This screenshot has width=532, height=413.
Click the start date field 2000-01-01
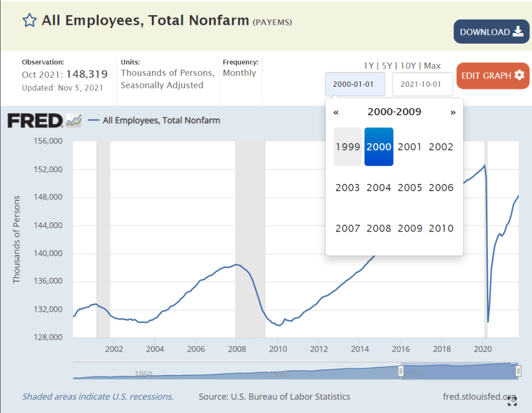355,84
